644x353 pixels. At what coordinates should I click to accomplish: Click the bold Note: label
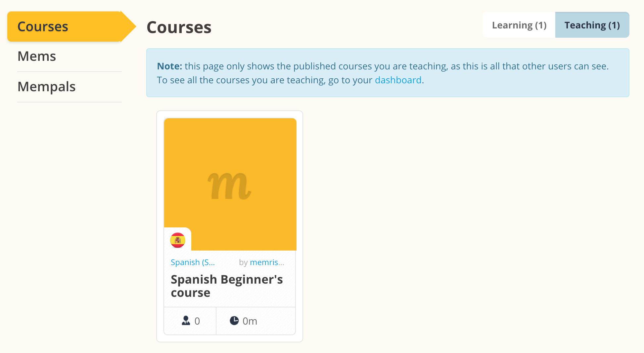click(169, 66)
